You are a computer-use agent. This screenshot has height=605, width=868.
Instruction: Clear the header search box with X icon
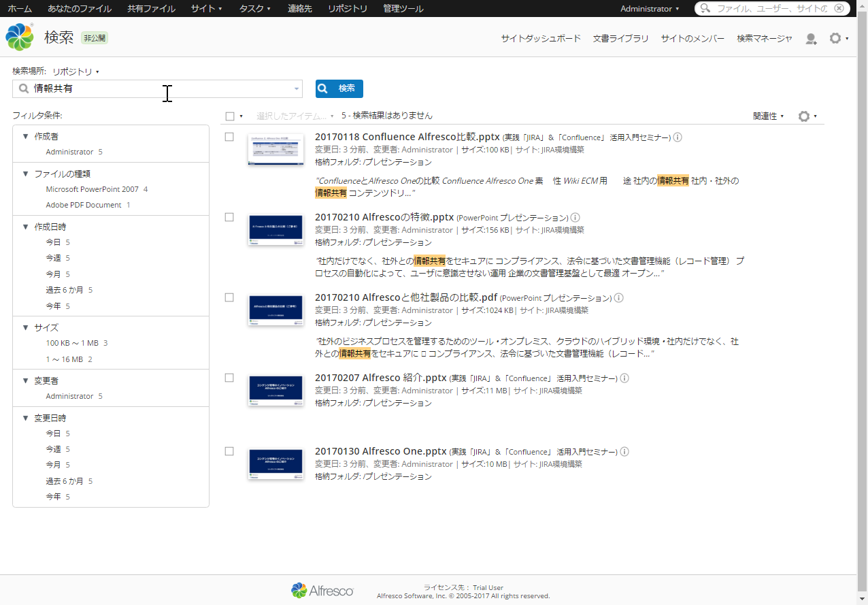tap(839, 9)
